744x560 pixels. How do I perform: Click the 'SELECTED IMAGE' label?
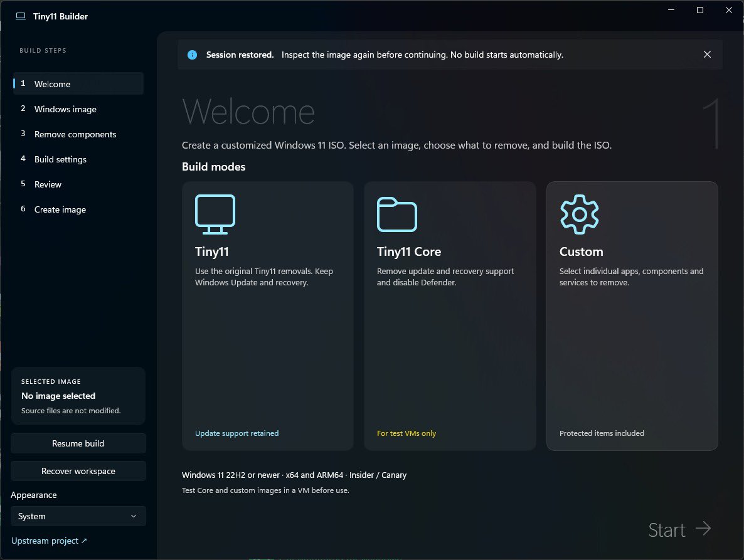click(x=51, y=382)
